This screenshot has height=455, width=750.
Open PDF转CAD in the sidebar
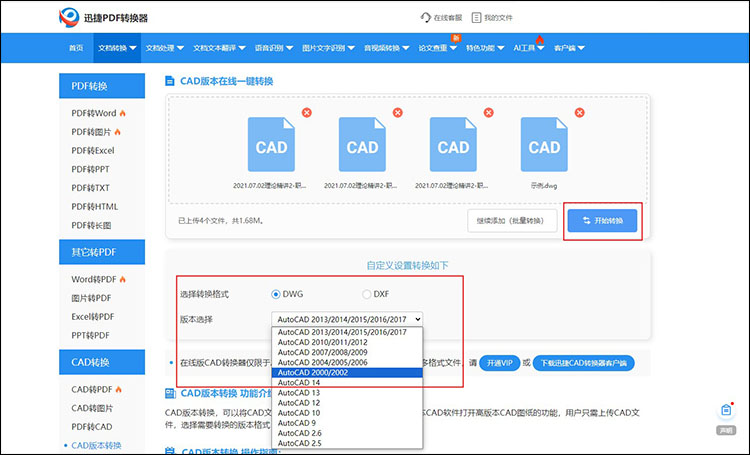click(x=92, y=427)
